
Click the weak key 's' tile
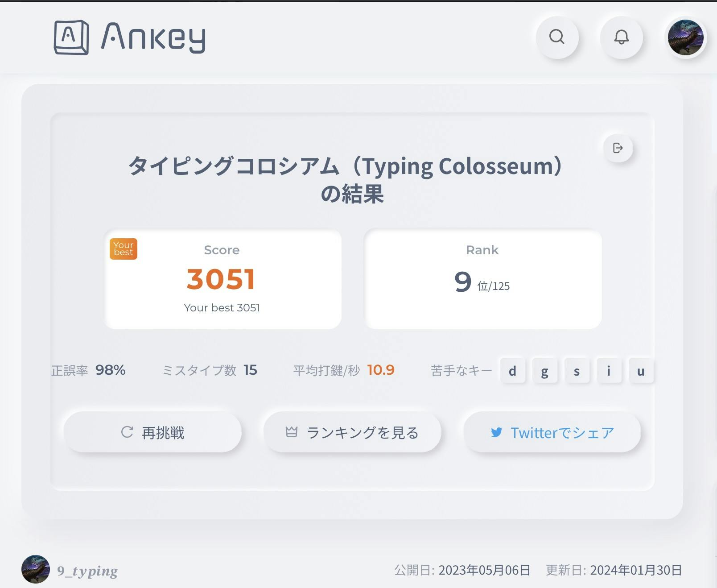point(577,371)
